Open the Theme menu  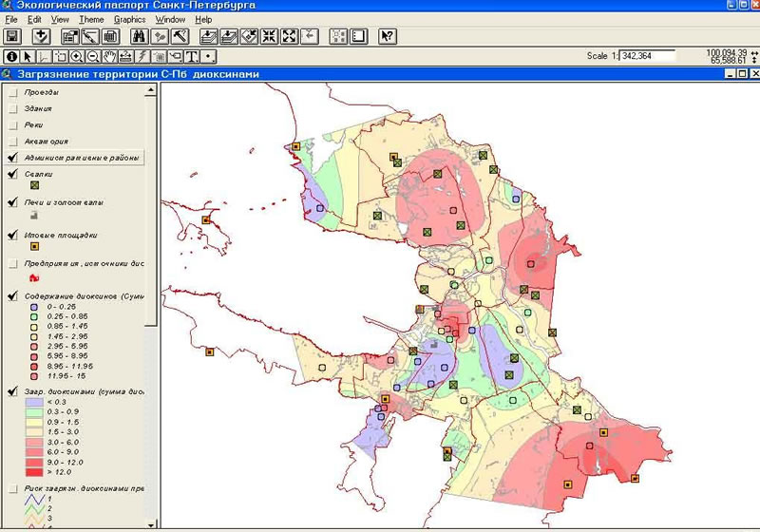tap(91, 19)
